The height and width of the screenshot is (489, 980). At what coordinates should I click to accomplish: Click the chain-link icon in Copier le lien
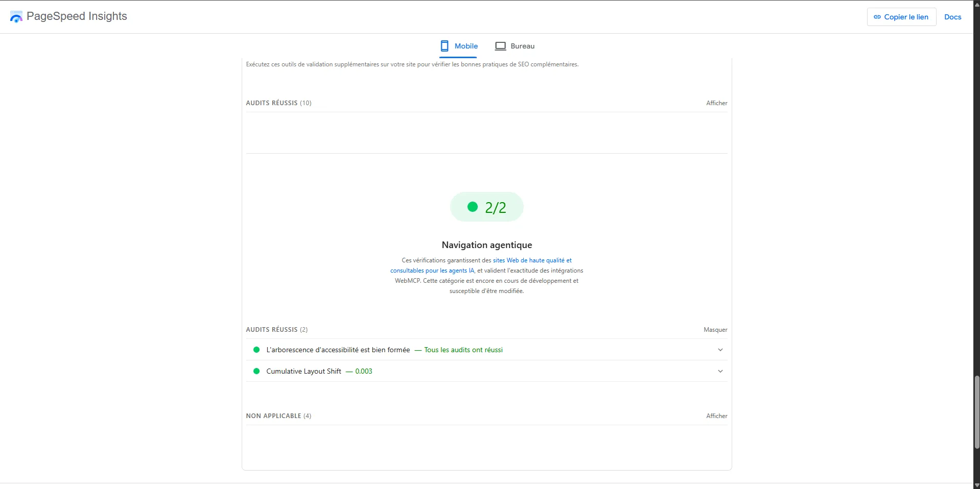877,17
